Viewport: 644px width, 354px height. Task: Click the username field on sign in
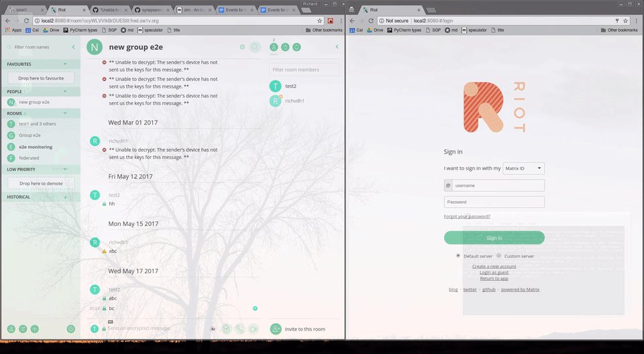tap(498, 186)
